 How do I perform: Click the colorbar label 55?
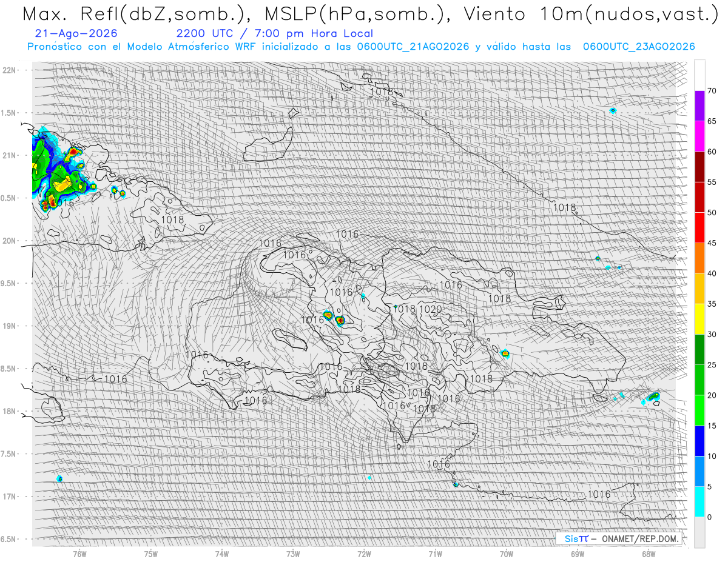tap(712, 182)
